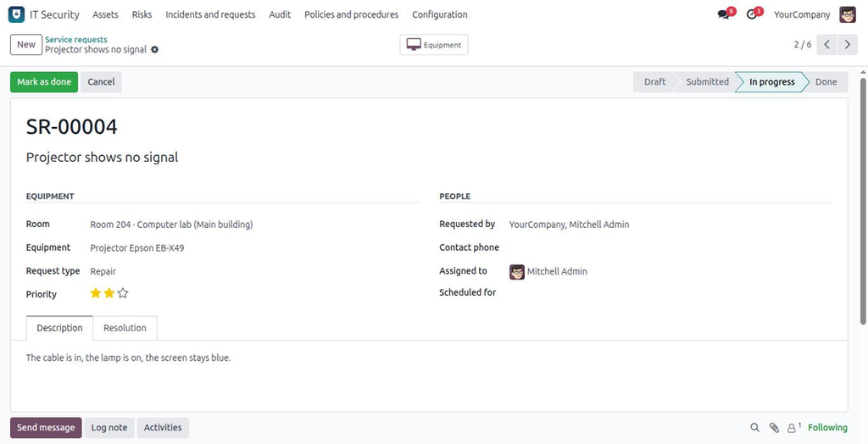Go to the previous record arrow
This screenshot has height=444, width=868.
826,44
